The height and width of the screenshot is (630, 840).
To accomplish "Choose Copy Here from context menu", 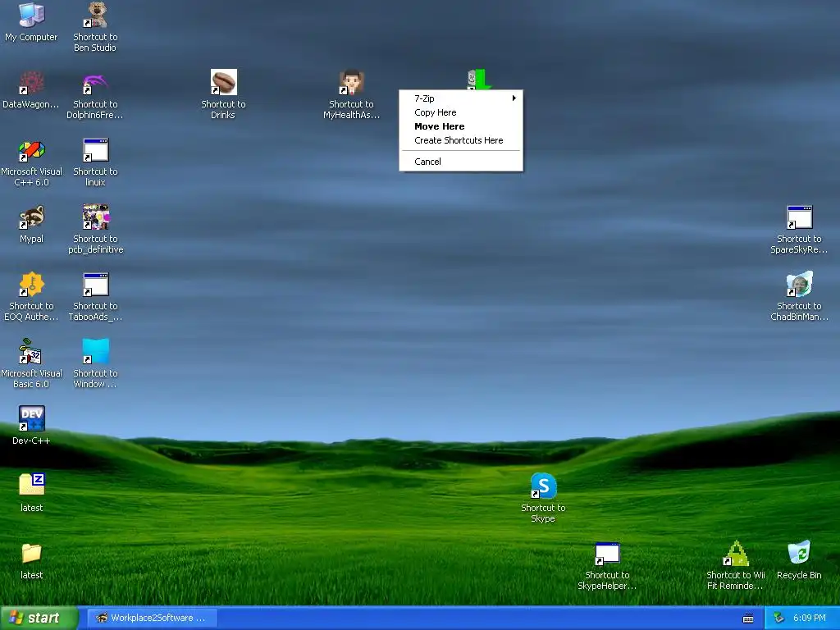I will 461,112.
